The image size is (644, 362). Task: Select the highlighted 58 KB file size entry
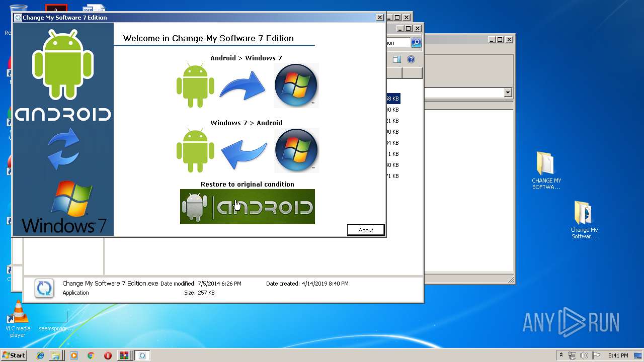click(393, 99)
